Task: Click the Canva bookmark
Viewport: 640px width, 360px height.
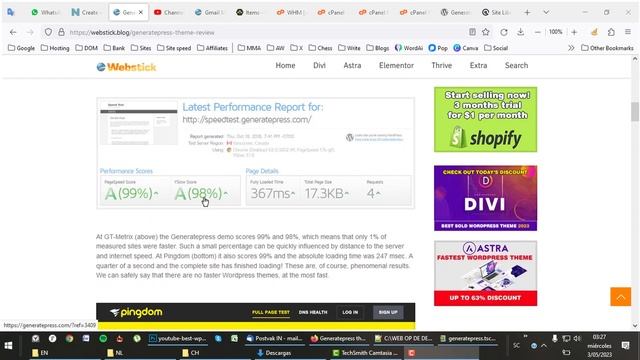Action: click(x=466, y=48)
